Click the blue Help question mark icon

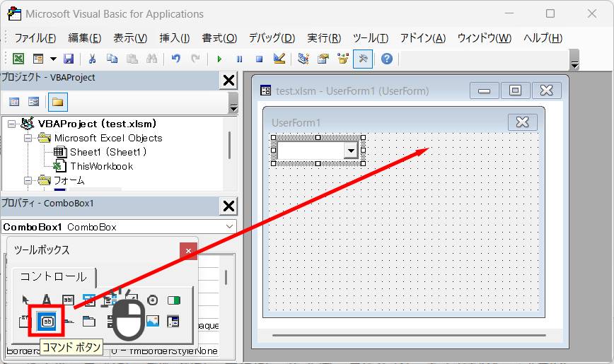pos(387,59)
